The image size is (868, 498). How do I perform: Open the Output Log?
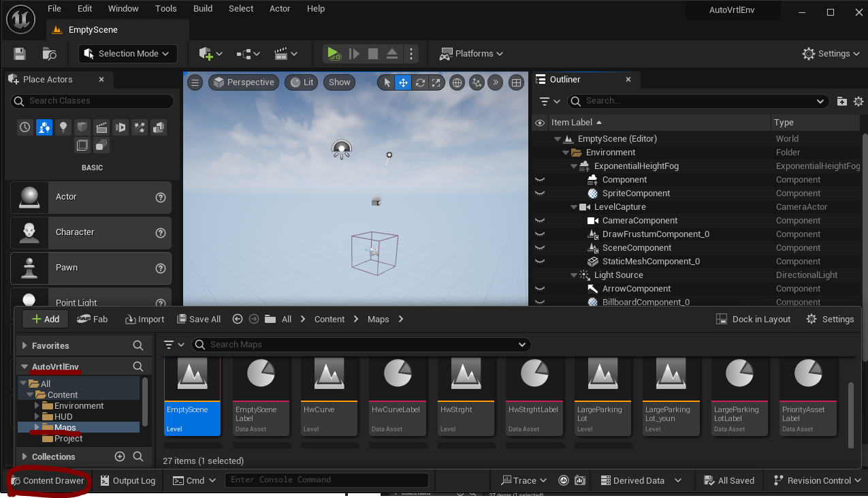pyautogui.click(x=128, y=480)
